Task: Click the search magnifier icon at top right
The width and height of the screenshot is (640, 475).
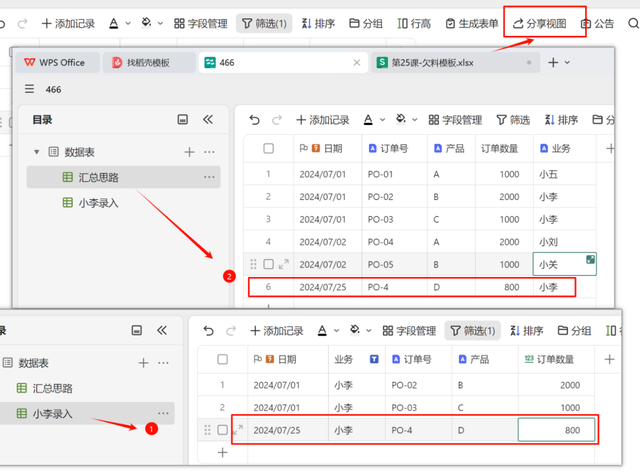Action: (x=633, y=24)
